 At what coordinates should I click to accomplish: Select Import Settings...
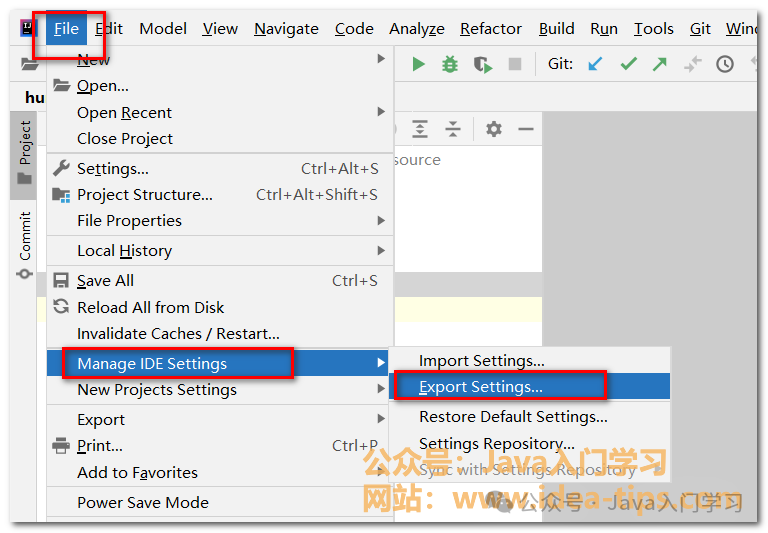tap(530, 361)
